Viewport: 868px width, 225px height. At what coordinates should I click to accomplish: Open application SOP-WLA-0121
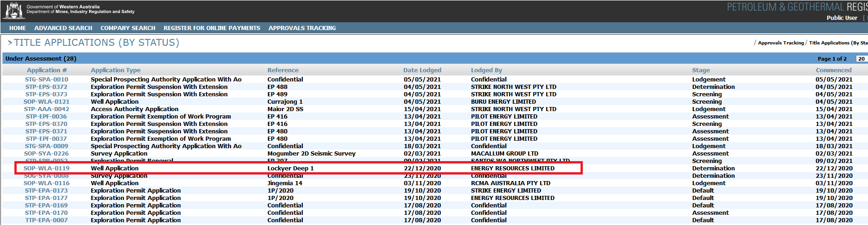(x=46, y=102)
